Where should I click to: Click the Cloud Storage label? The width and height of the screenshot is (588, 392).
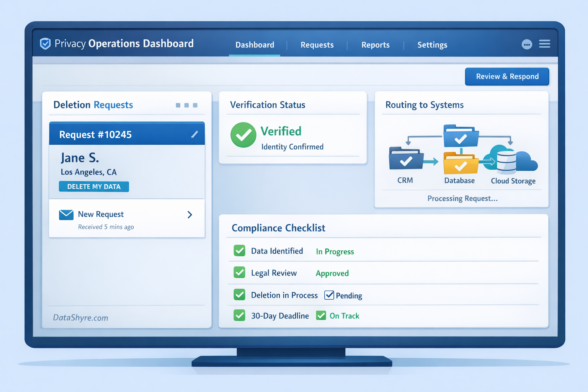pyautogui.click(x=513, y=181)
